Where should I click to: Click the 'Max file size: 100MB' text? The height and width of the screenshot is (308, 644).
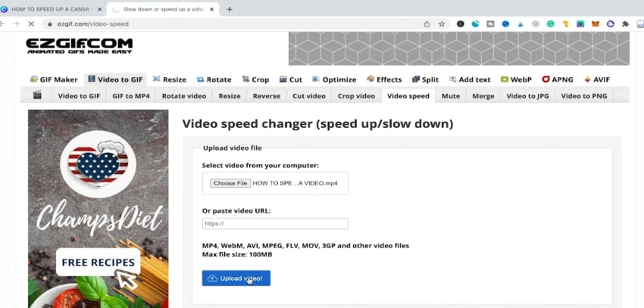coord(237,254)
